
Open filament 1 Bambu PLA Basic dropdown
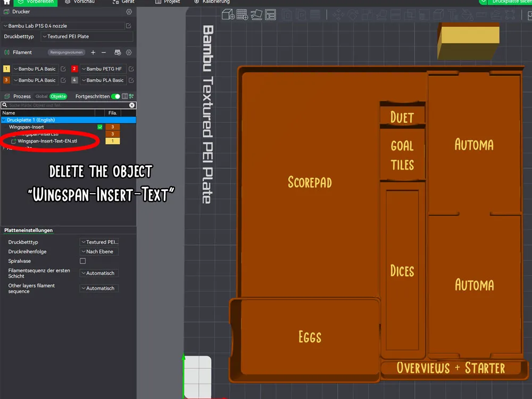click(35, 69)
